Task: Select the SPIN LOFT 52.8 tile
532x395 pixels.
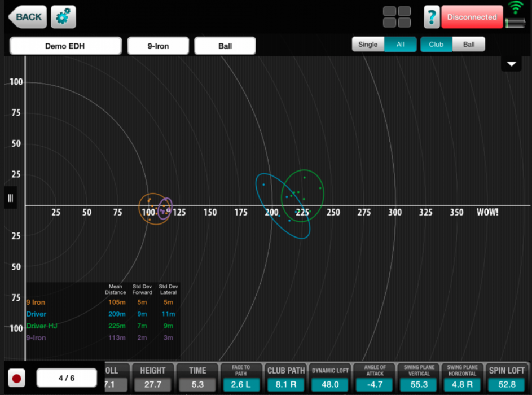Action: coord(507,378)
